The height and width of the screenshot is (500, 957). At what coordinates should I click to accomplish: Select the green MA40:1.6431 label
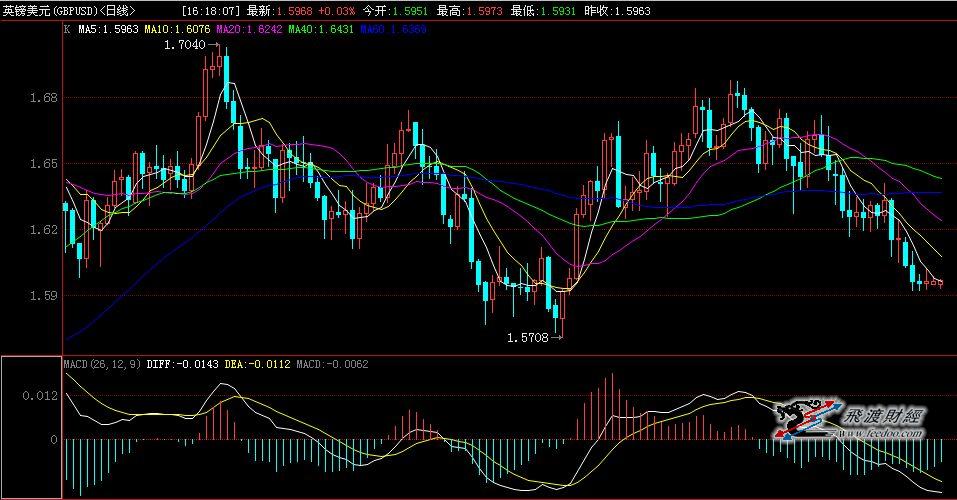pos(321,29)
